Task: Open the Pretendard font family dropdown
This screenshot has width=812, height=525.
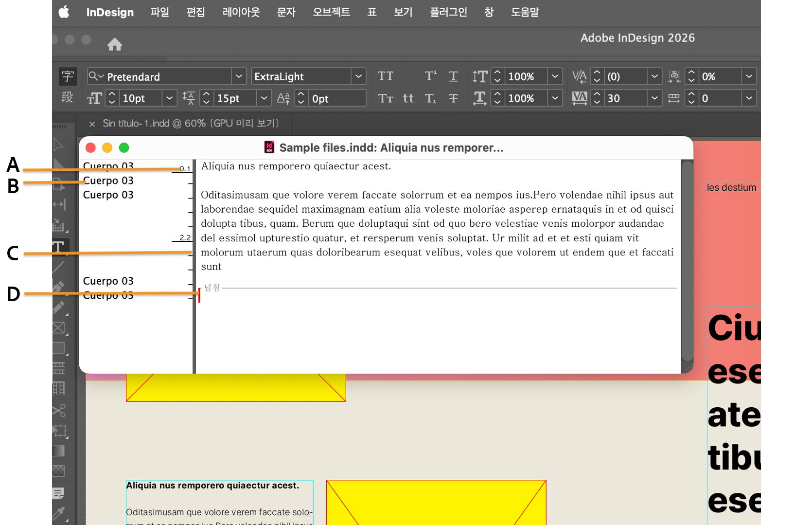Action: pos(238,76)
